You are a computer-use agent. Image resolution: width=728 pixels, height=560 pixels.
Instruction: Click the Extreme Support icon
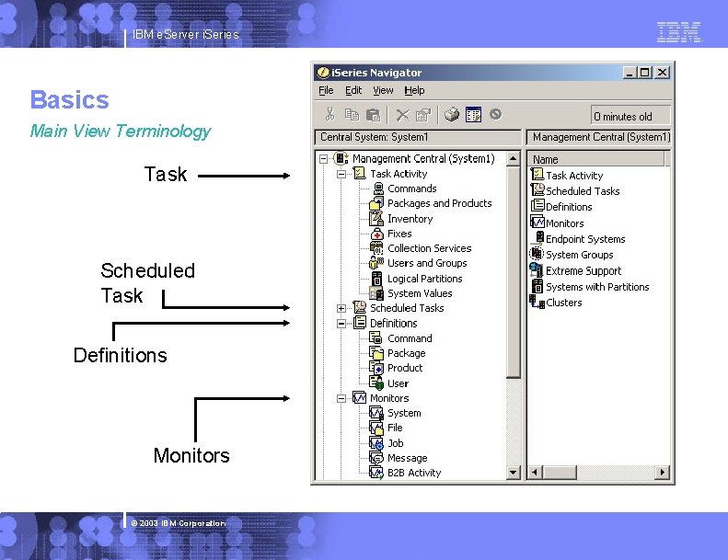click(x=537, y=269)
